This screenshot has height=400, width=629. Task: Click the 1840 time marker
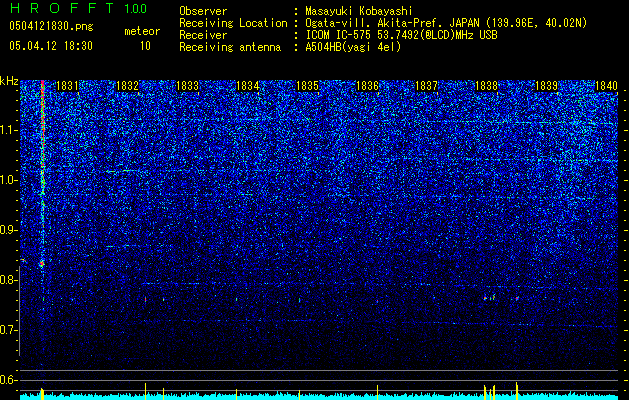click(x=606, y=86)
